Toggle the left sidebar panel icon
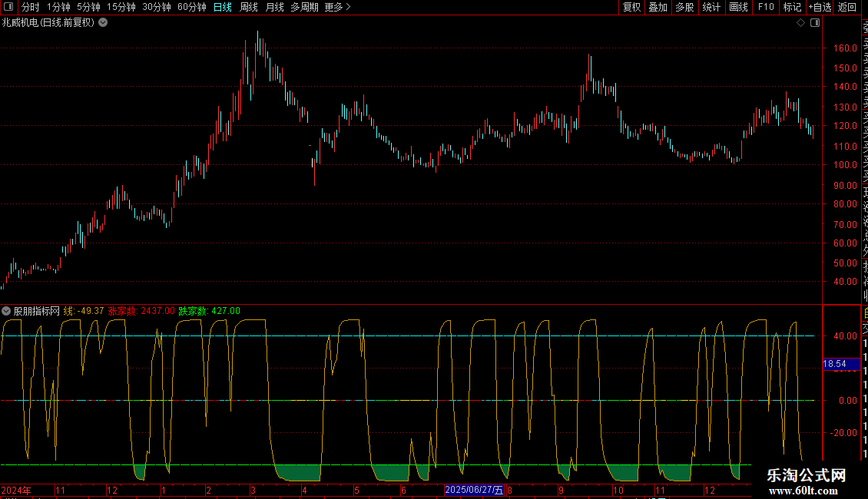The width and height of the screenshot is (868, 499). [8, 7]
